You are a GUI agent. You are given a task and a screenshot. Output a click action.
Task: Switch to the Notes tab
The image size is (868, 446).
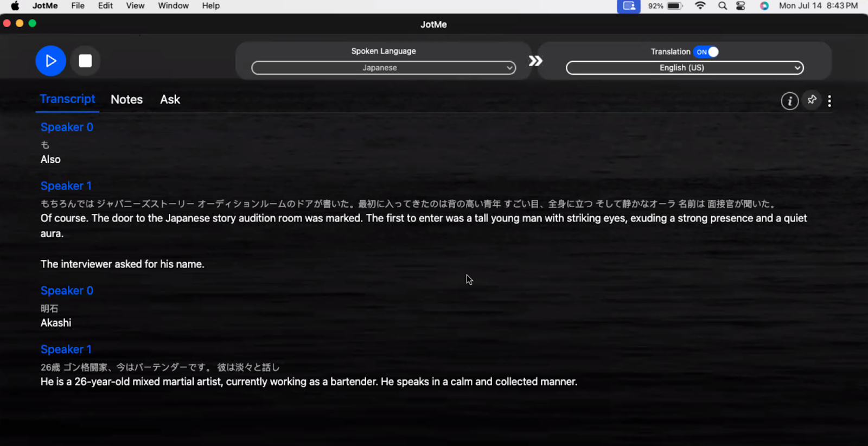pos(126,99)
